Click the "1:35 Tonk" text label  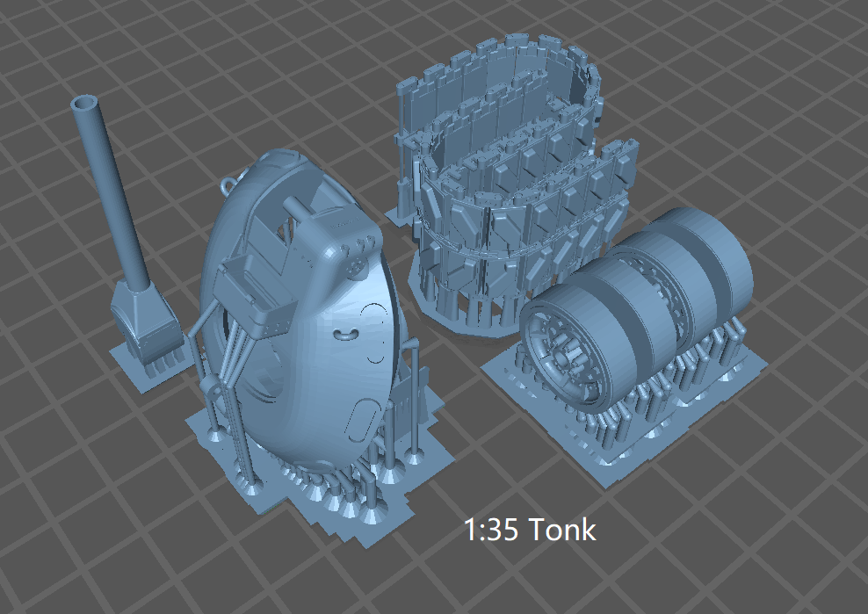click(530, 530)
